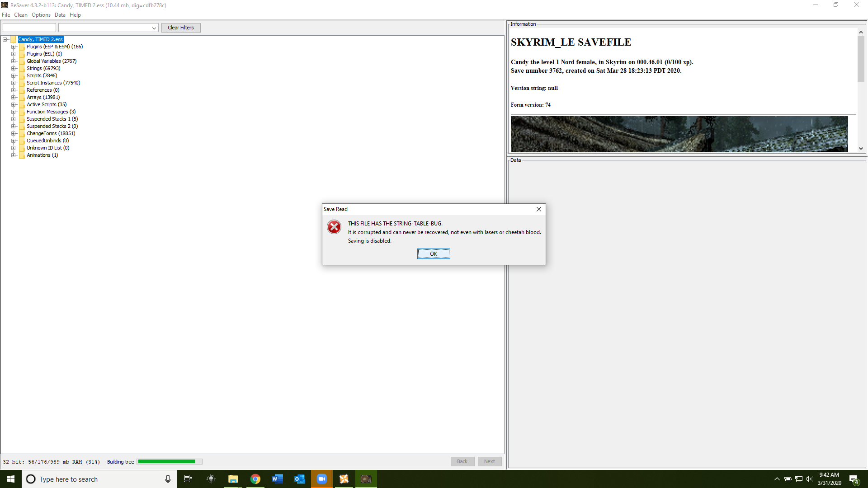Expand the ChangeForms (18851) node

pyautogui.click(x=14, y=134)
